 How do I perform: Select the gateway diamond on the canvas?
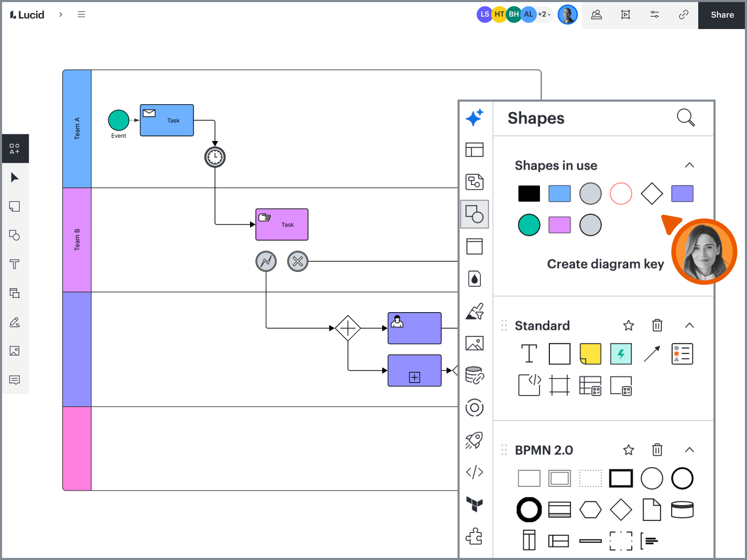pos(348,328)
